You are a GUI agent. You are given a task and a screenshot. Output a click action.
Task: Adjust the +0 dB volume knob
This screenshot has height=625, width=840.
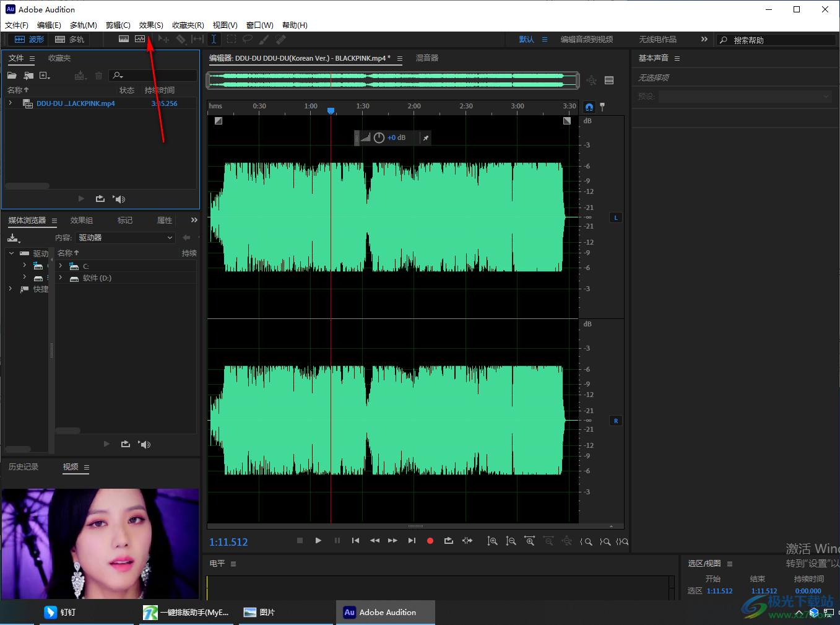[379, 138]
